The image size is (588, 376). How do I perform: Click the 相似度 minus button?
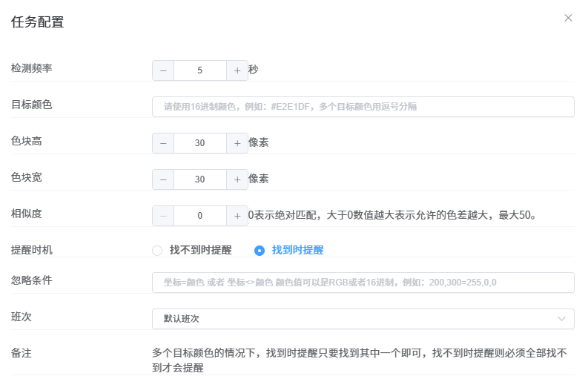coord(163,216)
